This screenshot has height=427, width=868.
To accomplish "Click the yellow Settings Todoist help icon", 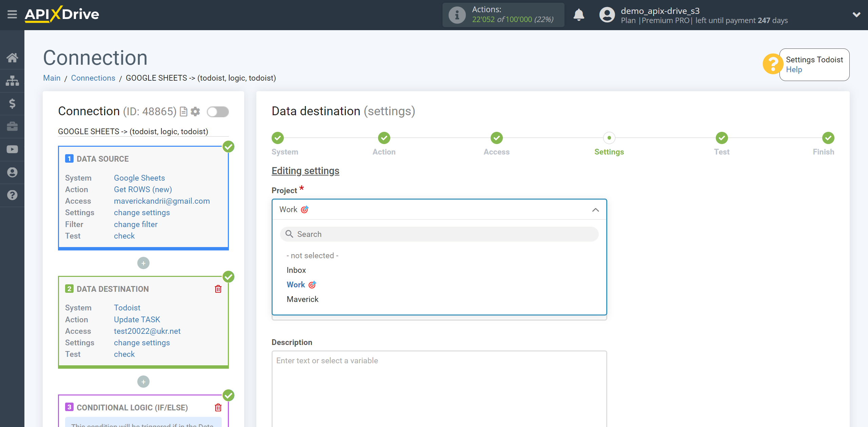I will (x=773, y=64).
